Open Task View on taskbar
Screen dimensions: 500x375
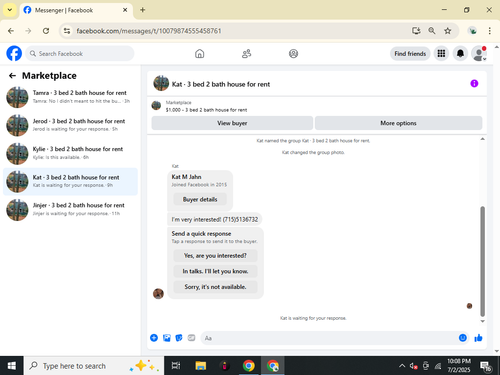pyautogui.click(x=176, y=366)
